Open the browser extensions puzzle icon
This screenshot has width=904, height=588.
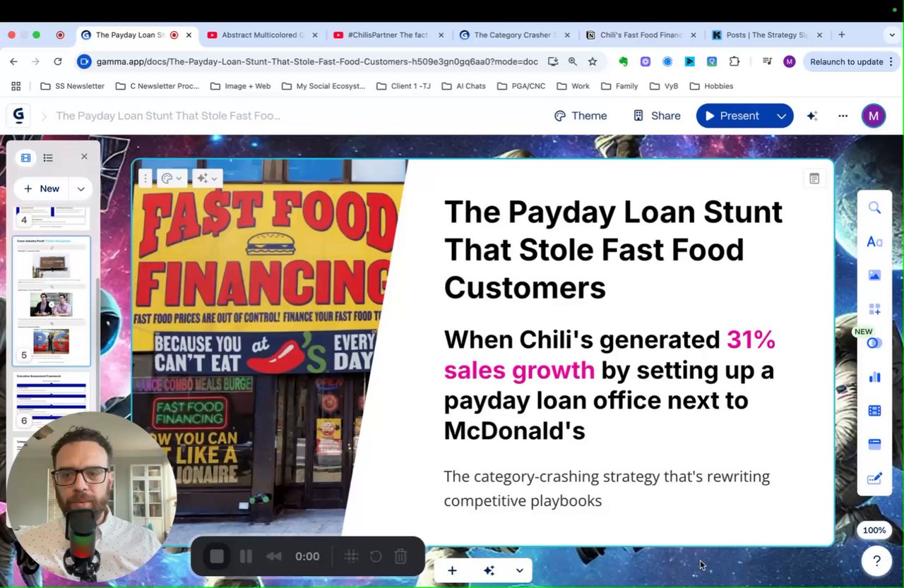(x=734, y=61)
